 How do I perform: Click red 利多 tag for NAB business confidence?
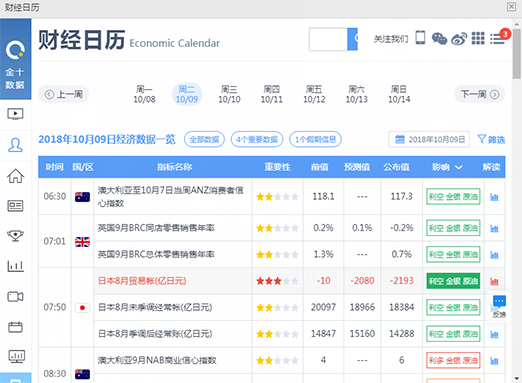click(453, 360)
